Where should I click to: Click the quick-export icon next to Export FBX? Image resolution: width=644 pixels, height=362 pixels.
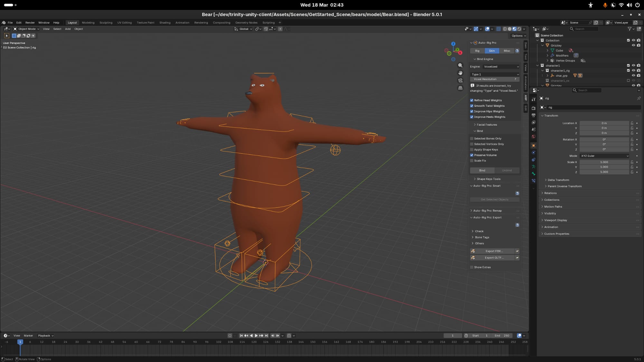(517, 251)
